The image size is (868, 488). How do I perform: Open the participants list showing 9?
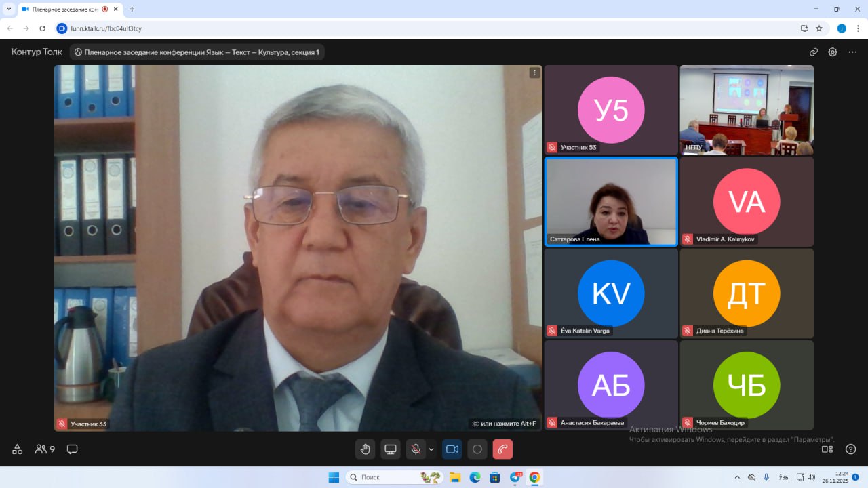(x=45, y=449)
